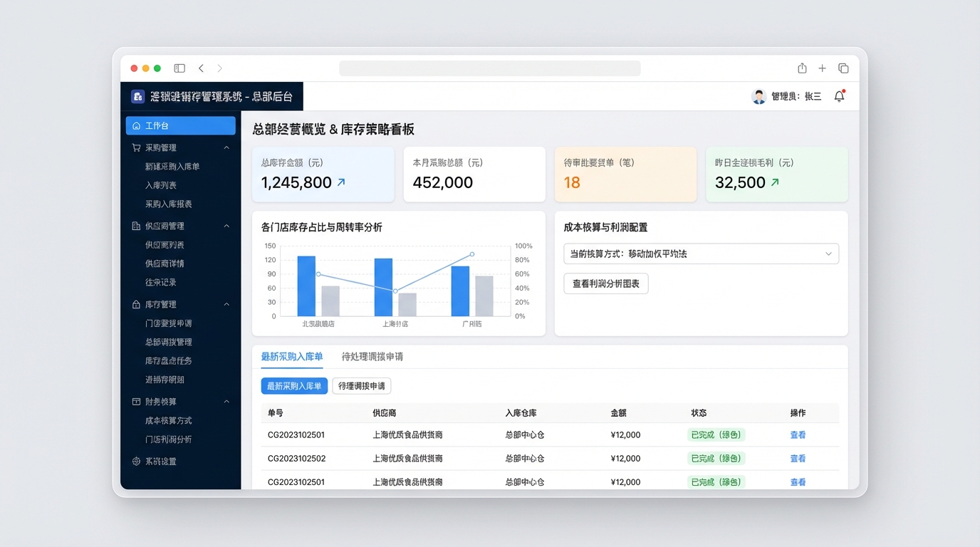Go back using the browser back arrow
Viewport: 980px width, 547px height.
[201, 68]
